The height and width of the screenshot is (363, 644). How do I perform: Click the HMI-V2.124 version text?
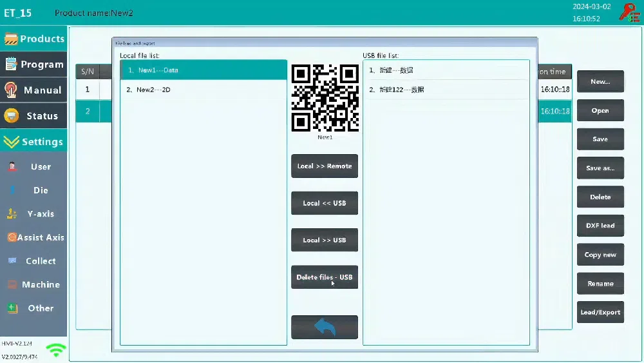tap(17, 343)
